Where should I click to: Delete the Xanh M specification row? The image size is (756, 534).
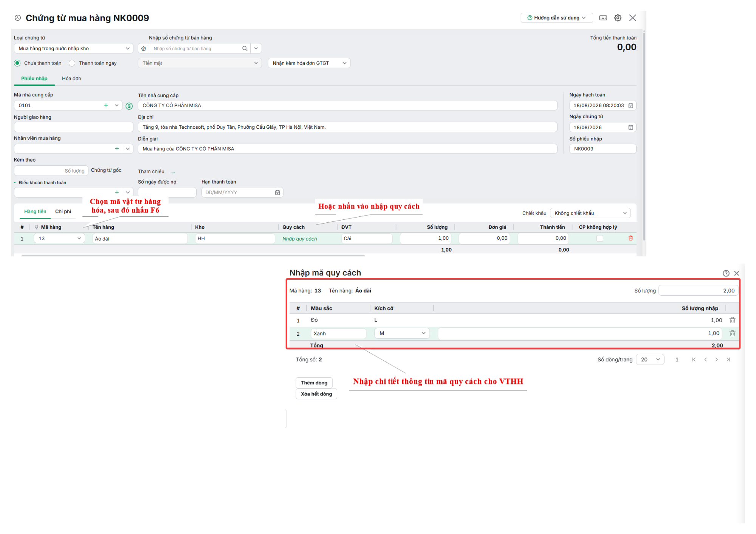(732, 333)
